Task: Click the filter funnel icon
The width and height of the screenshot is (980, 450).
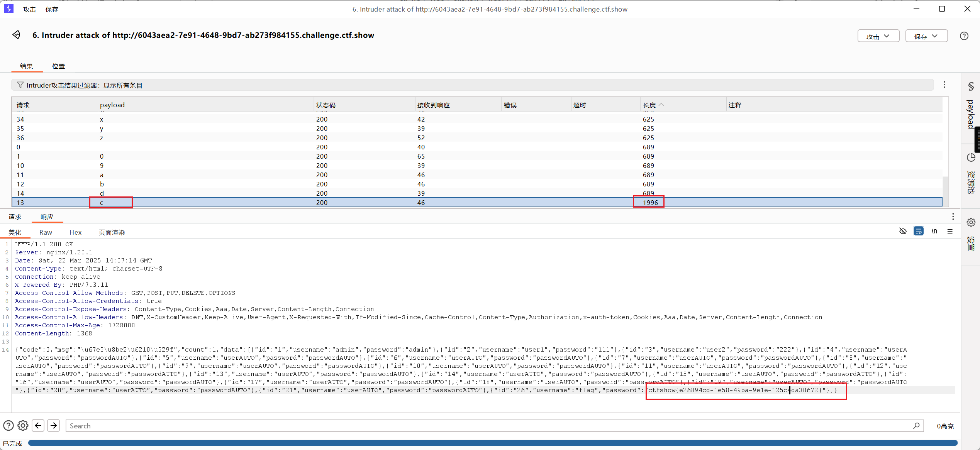Action: (20, 85)
